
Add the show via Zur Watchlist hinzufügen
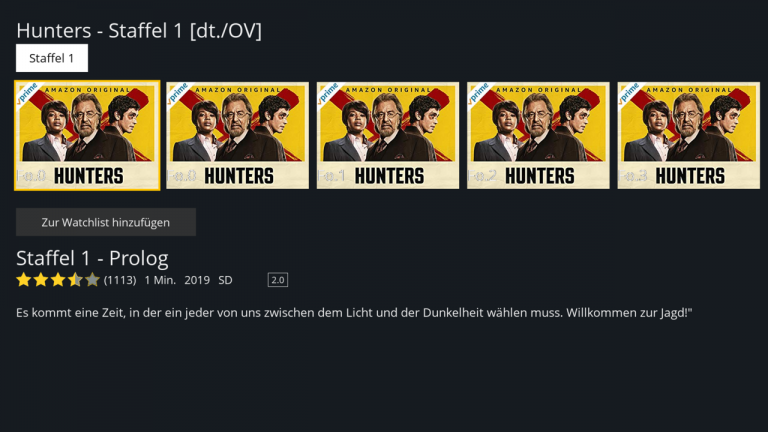pos(106,222)
